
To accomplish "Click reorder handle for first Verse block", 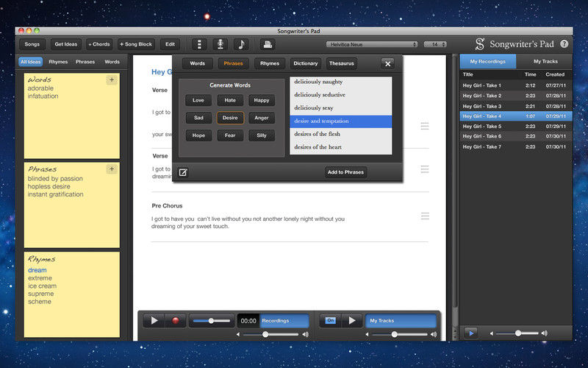I will tap(425, 126).
